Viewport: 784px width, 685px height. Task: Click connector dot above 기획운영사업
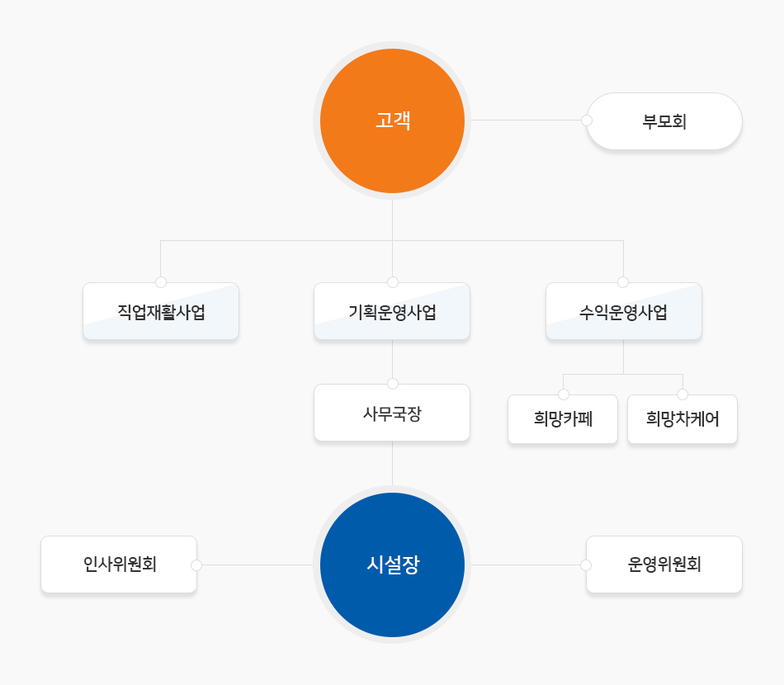click(x=393, y=282)
